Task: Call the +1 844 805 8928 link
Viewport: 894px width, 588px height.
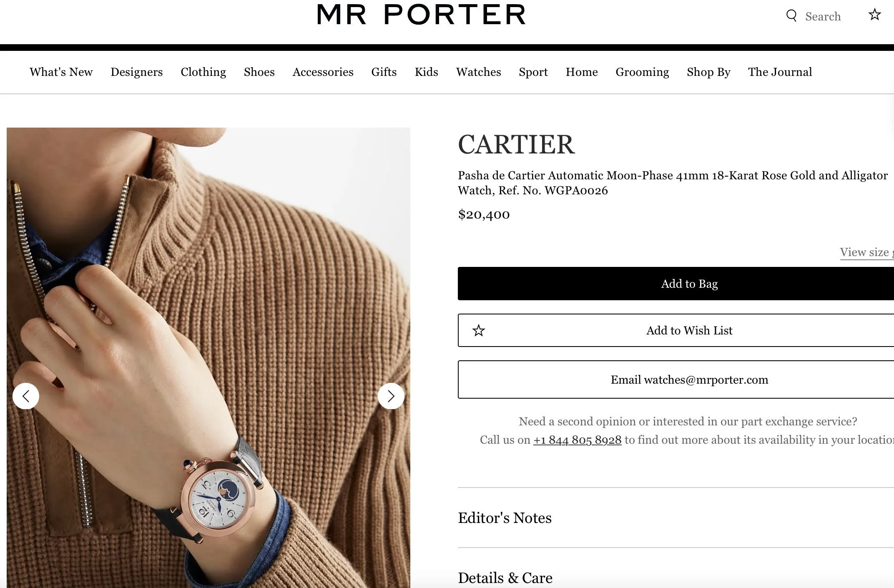Action: (577, 440)
